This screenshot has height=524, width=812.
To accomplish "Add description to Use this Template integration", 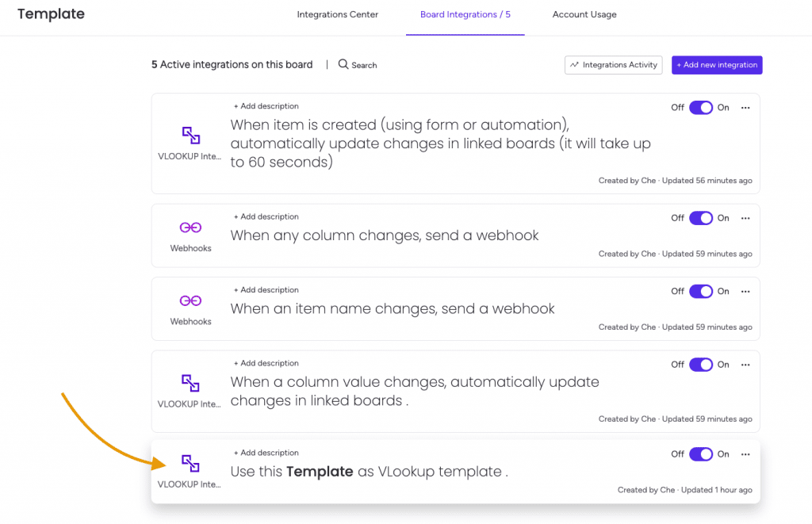I will coord(266,453).
